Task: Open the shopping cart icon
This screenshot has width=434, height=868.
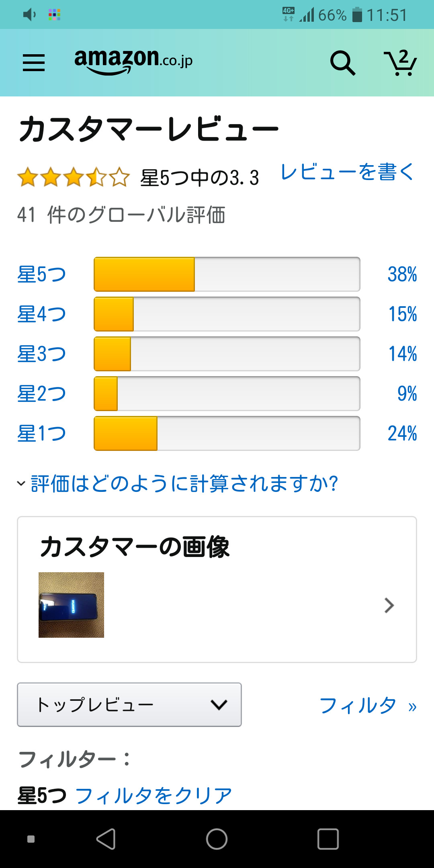Action: pos(400,63)
